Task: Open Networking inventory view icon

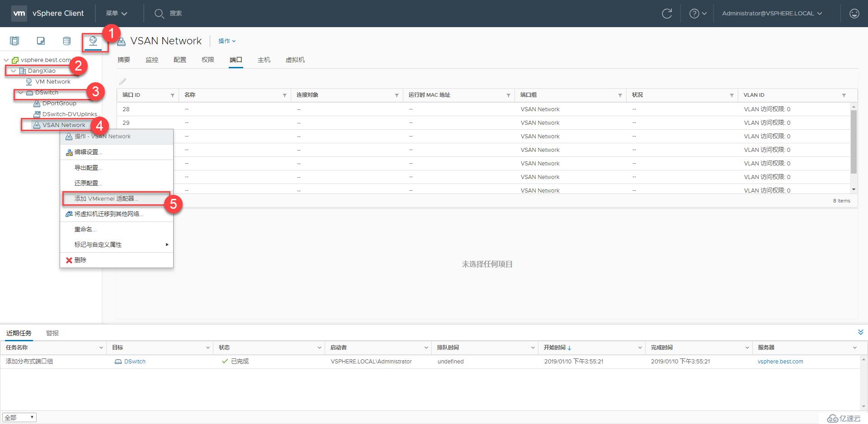Action: (93, 41)
